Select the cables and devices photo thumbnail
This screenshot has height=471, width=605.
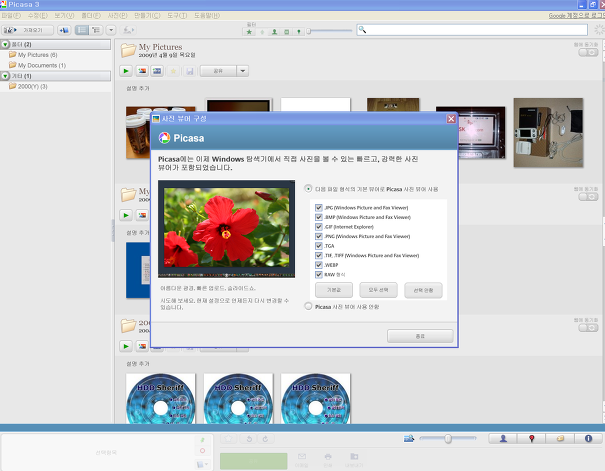click(548, 133)
